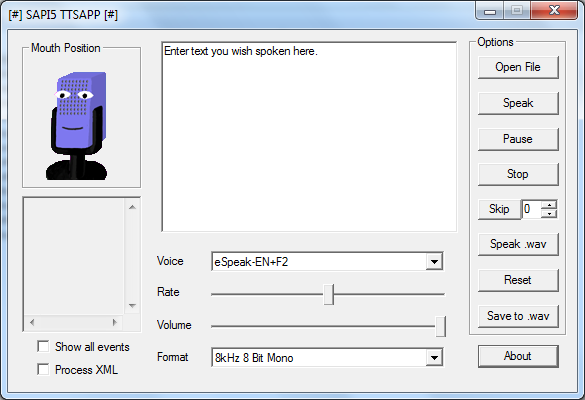Click Save to .wav button
This screenshot has height=400, width=585.
pyautogui.click(x=518, y=316)
